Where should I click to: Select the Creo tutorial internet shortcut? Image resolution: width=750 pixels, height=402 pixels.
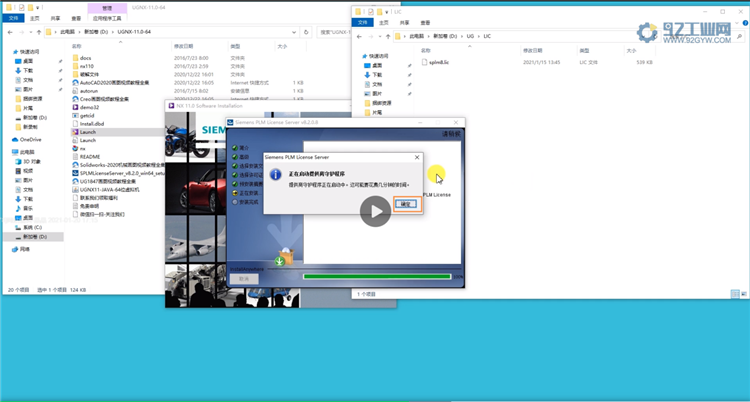(104, 99)
